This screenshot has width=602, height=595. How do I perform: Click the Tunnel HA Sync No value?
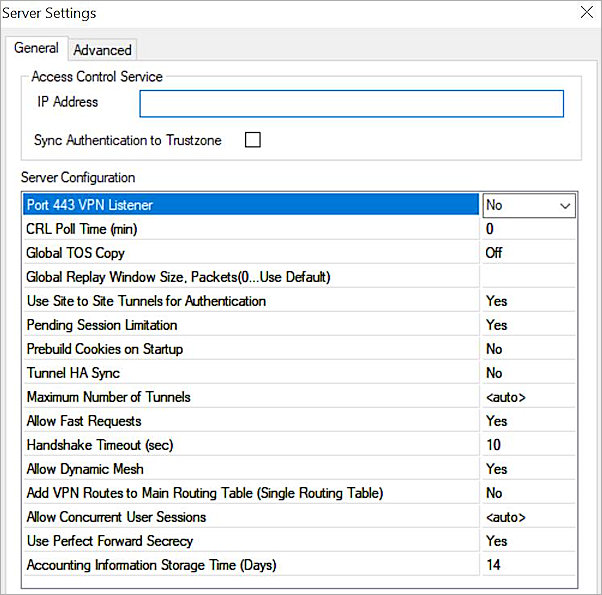[x=528, y=373]
